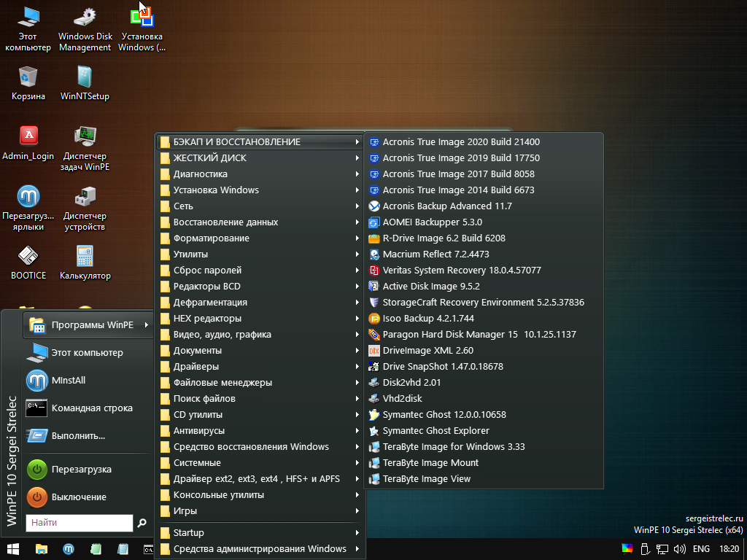Viewport: 747px width, 560px height.
Task: Open the Установка Windows submenu
Action: (260, 190)
